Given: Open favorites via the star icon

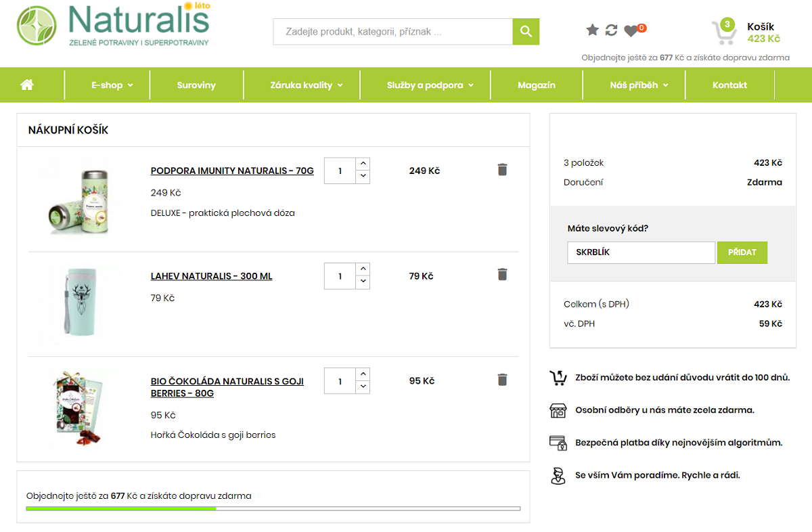Looking at the screenshot, I should [x=593, y=30].
